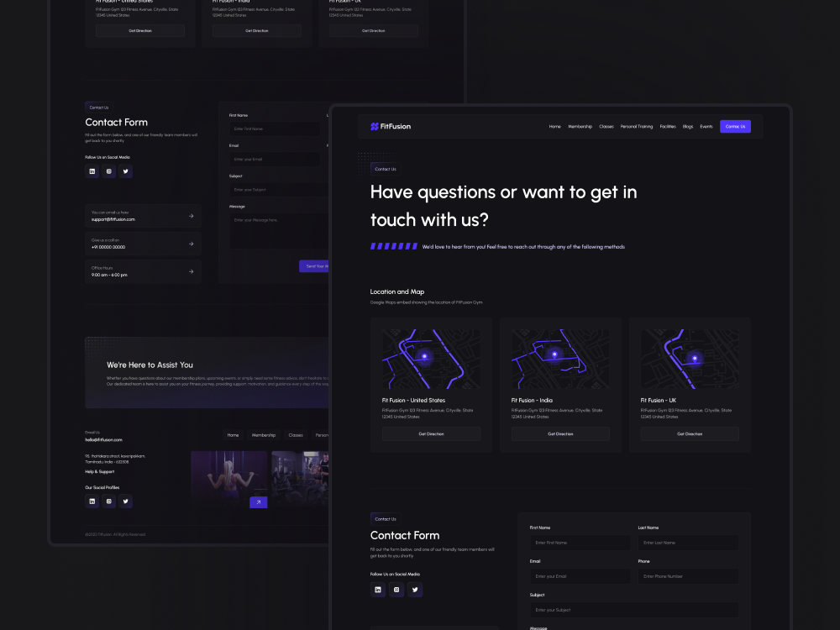The height and width of the screenshot is (630, 840).
Task: Click the FitFusion logo in front window
Action: tap(391, 127)
